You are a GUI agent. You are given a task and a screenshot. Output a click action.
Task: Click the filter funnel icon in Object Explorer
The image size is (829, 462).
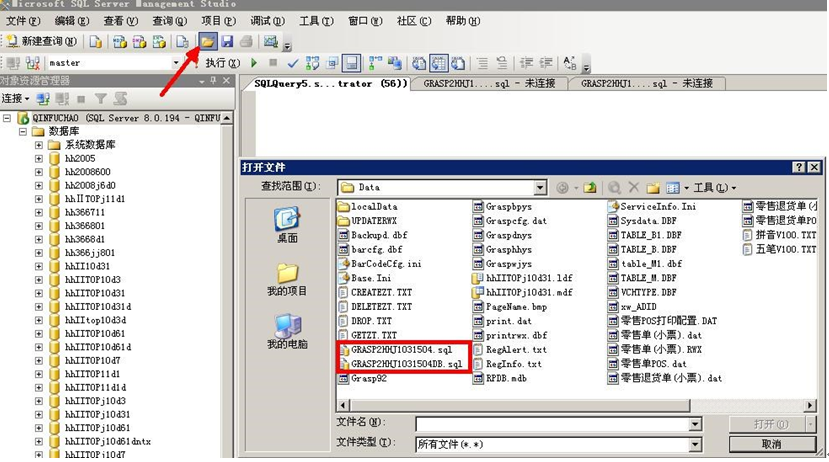(x=100, y=98)
